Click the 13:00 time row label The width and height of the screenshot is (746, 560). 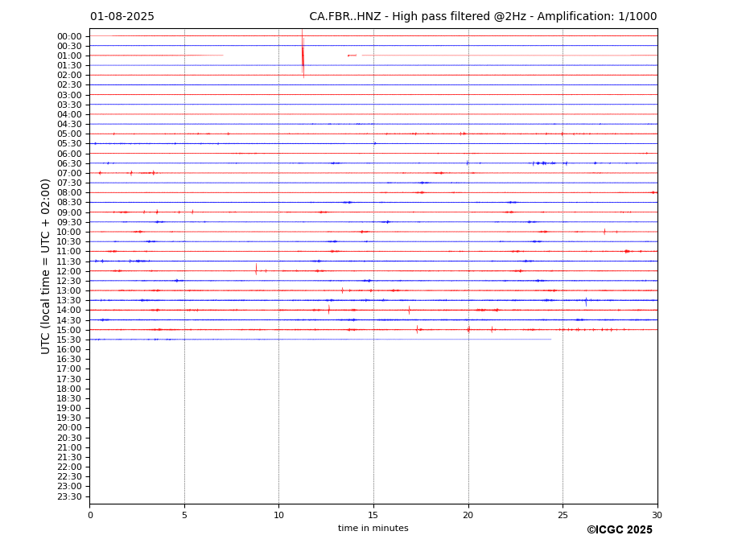click(69, 290)
